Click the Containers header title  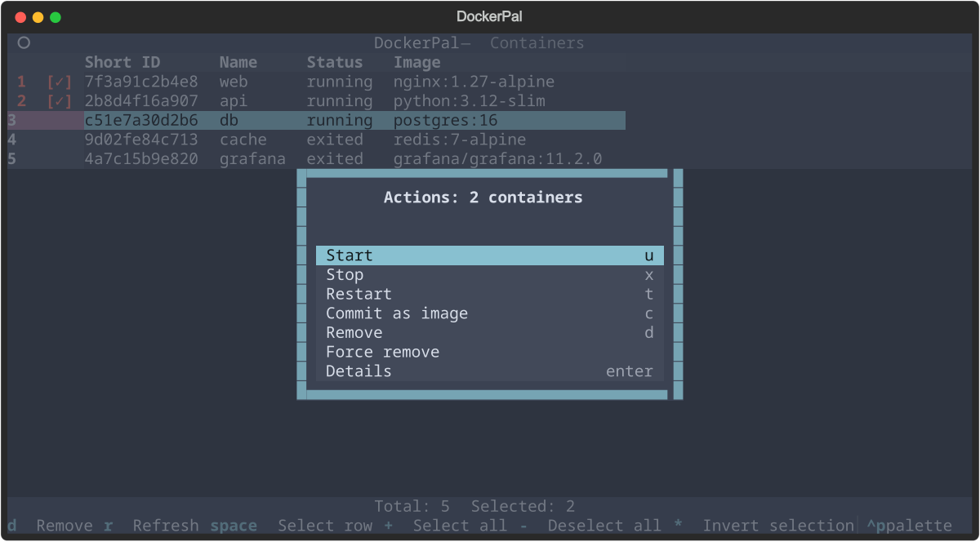point(537,43)
